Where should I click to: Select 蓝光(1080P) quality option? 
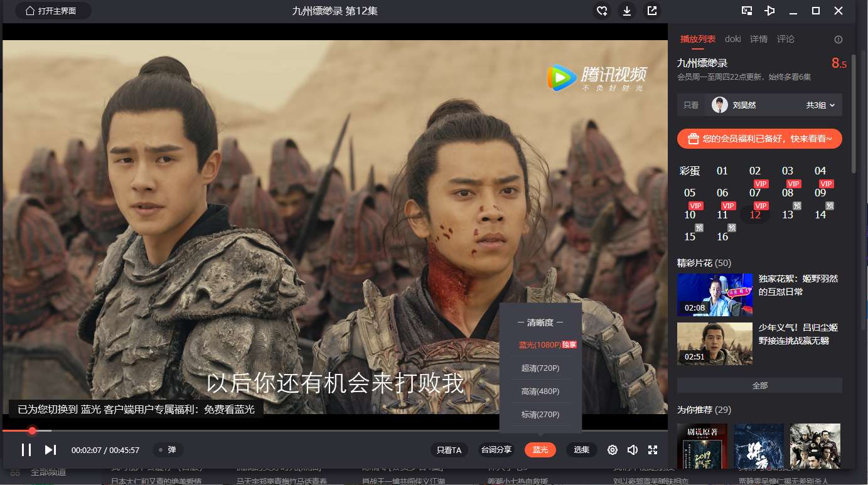coord(547,344)
